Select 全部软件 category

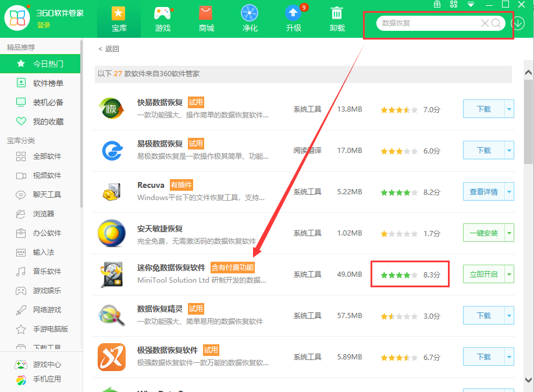coord(40,156)
